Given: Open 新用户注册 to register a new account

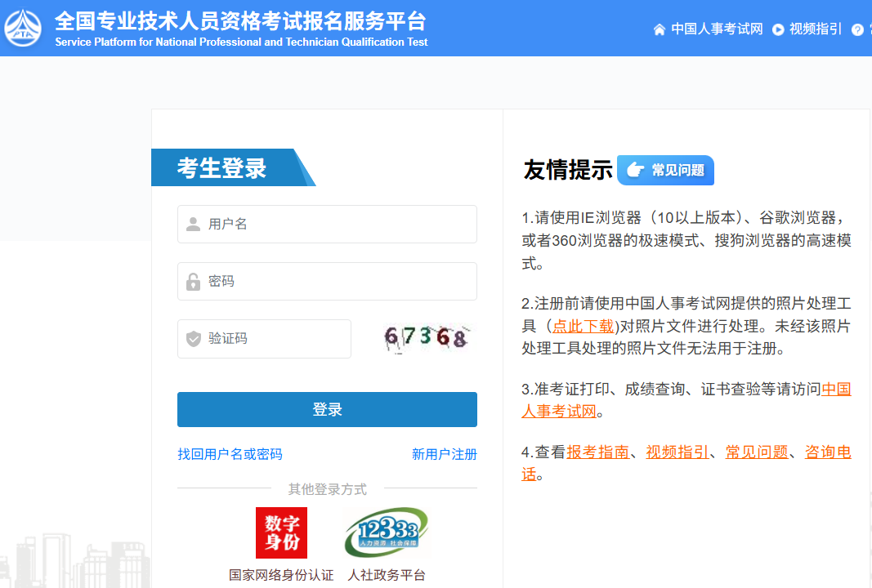Looking at the screenshot, I should [444, 454].
